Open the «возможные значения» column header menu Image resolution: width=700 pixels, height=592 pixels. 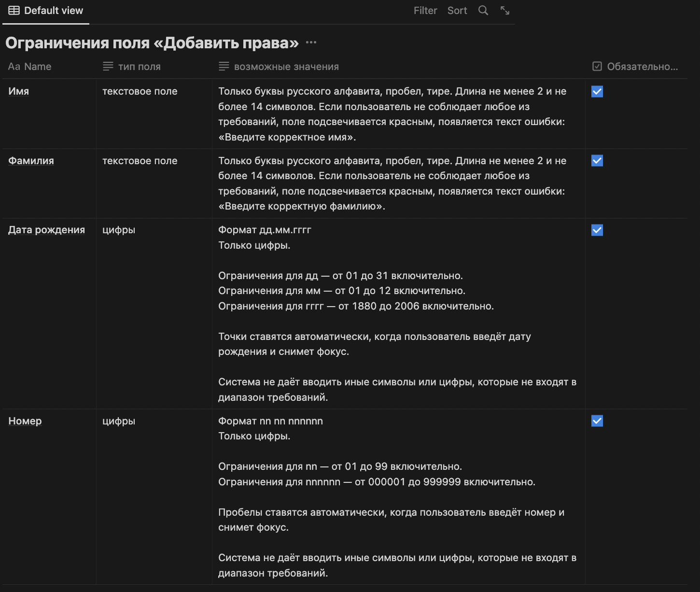click(x=279, y=66)
